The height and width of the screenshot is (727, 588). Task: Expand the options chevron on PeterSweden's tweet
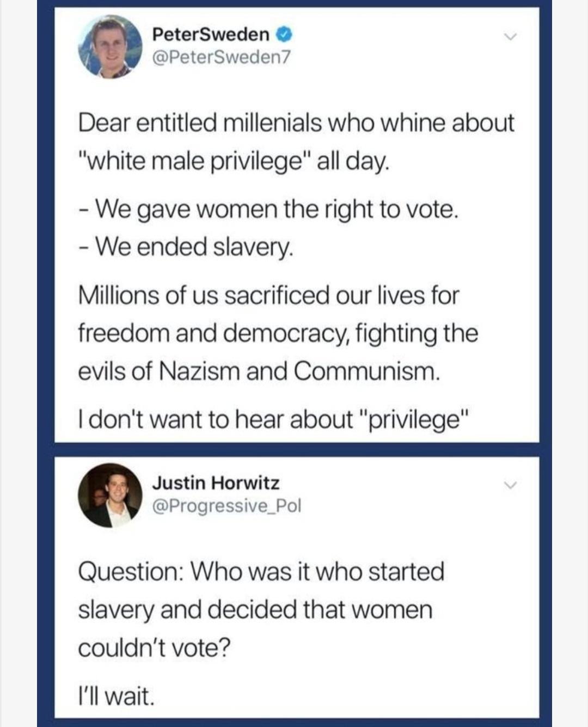coord(510,35)
